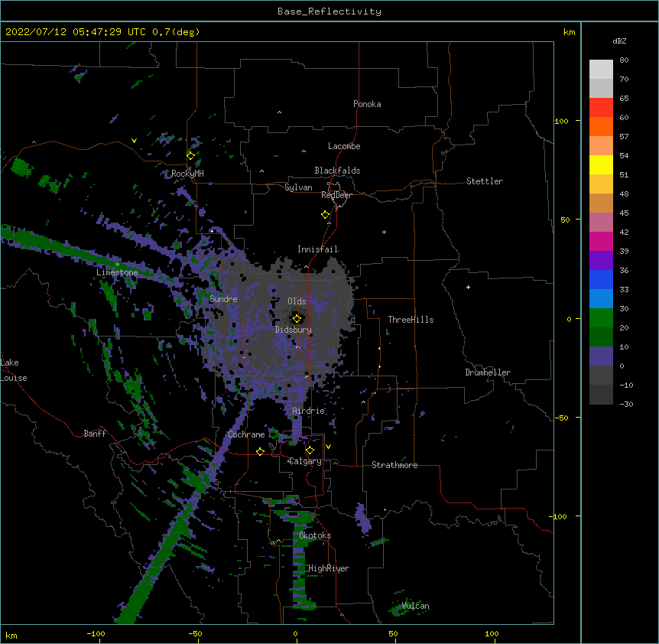The width and height of the screenshot is (659, 644).
Task: Click the Cochrane town label
Action: [246, 434]
